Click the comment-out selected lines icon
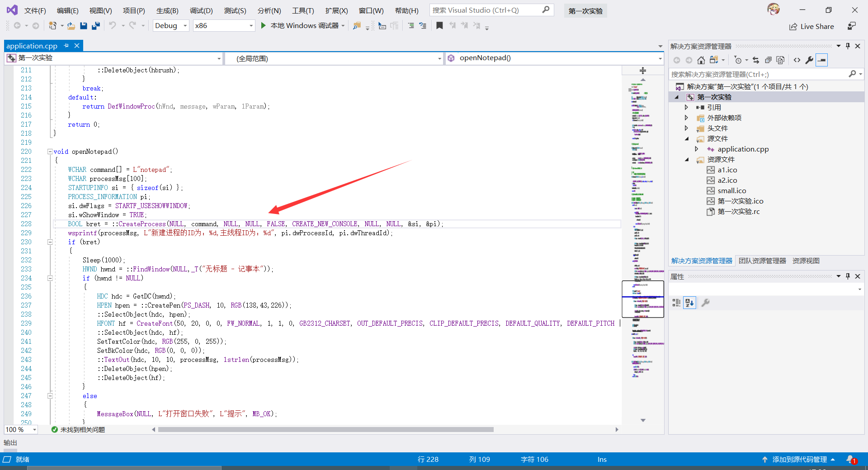868x470 pixels. point(410,26)
